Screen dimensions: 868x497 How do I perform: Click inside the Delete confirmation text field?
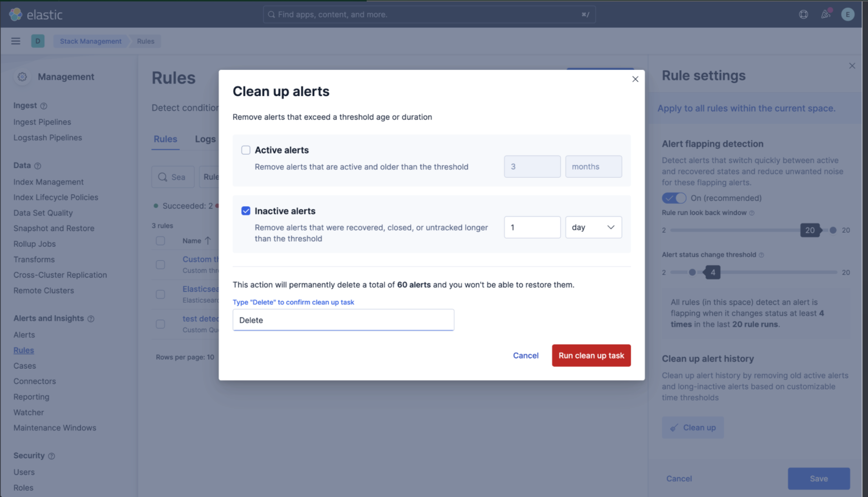(x=342, y=320)
